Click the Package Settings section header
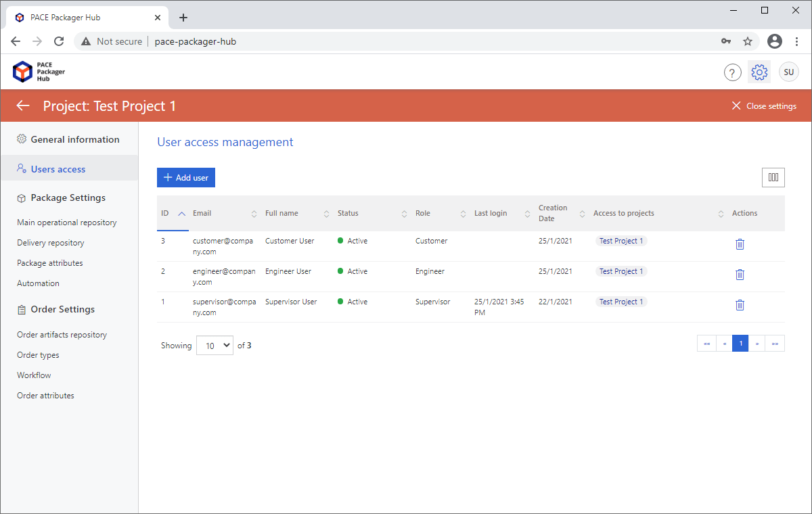The width and height of the screenshot is (812, 514). (x=62, y=198)
